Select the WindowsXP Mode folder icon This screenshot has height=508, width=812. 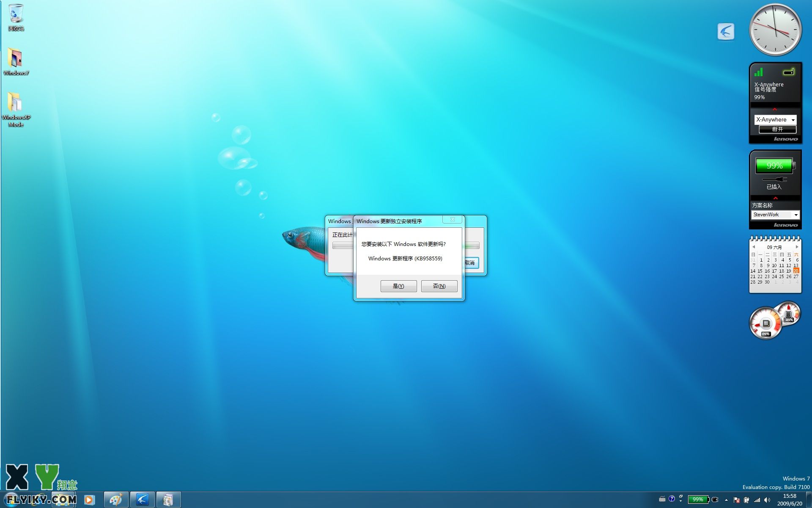point(16,109)
